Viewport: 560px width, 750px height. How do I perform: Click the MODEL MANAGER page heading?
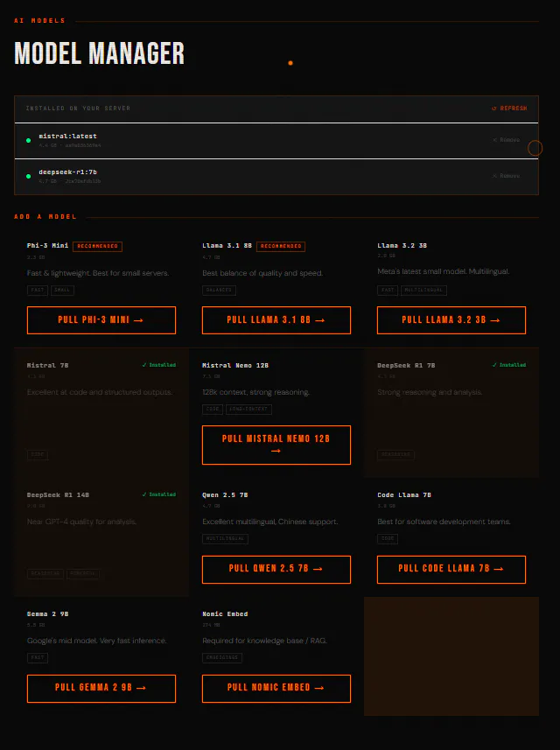point(100,53)
